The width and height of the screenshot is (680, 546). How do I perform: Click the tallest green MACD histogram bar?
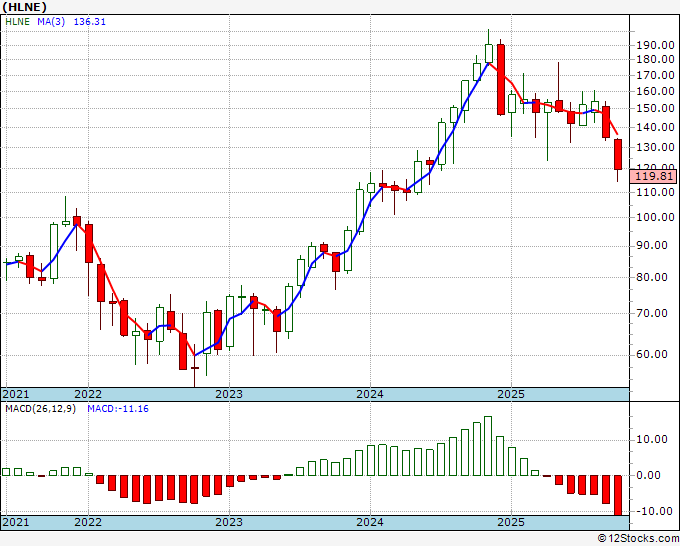point(488,446)
